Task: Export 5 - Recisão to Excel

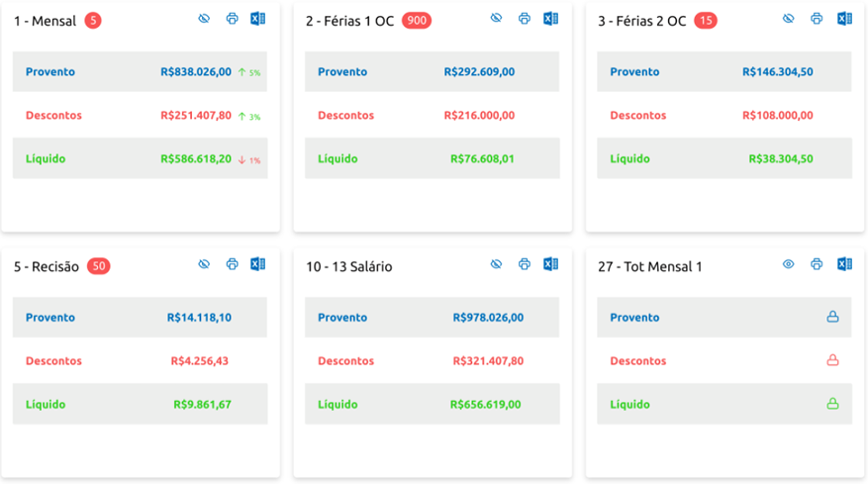Action: (257, 264)
